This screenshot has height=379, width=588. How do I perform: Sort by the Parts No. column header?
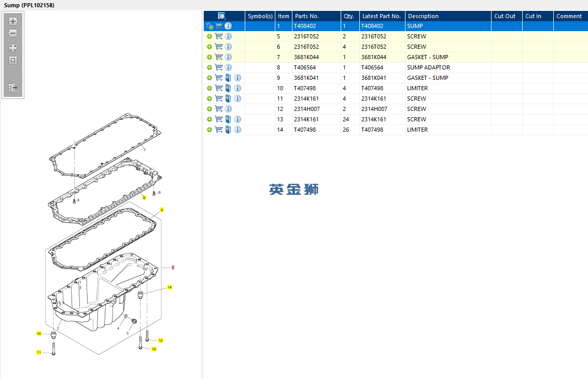pyautogui.click(x=316, y=16)
